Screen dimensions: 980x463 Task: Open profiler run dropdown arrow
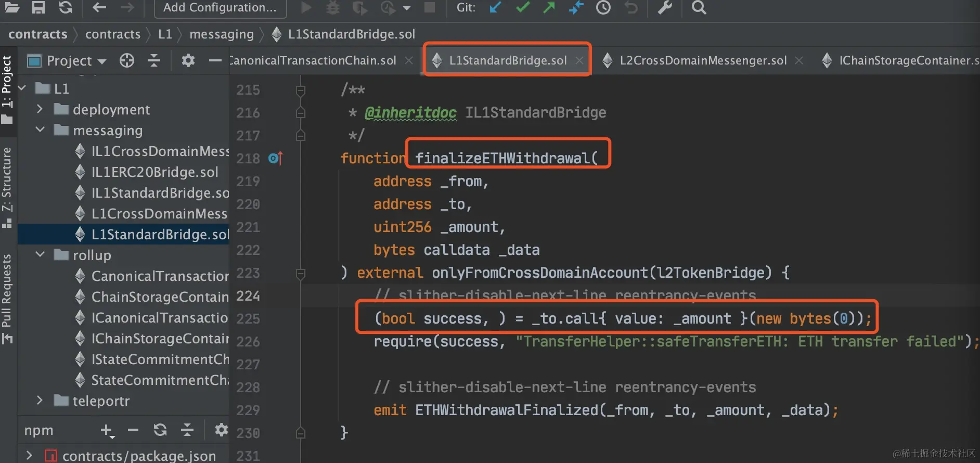[x=407, y=8]
